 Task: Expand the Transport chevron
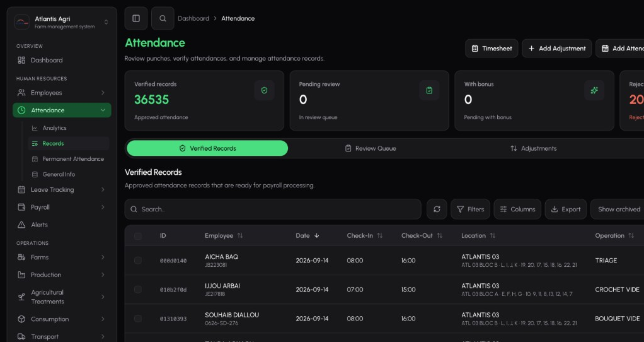point(103,337)
